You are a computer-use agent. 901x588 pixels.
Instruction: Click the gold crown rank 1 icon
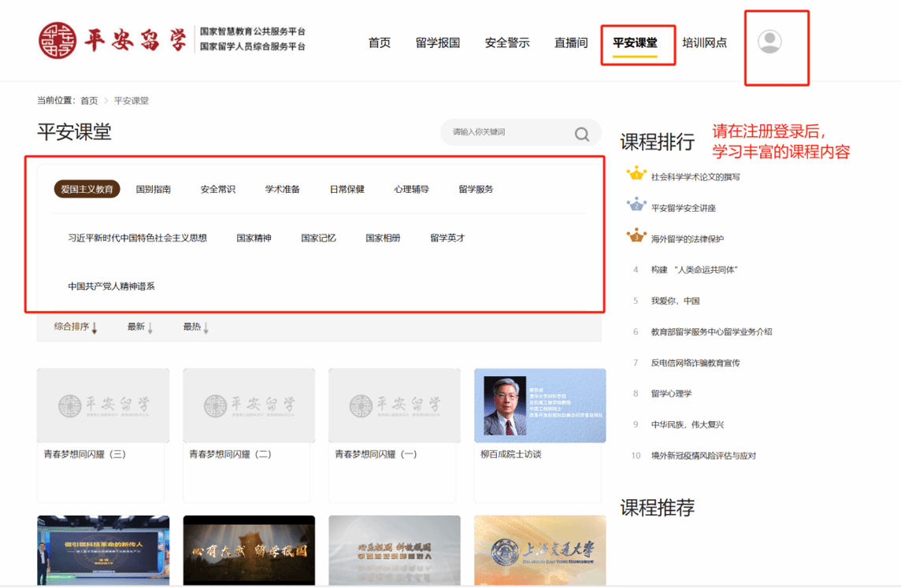pyautogui.click(x=636, y=174)
